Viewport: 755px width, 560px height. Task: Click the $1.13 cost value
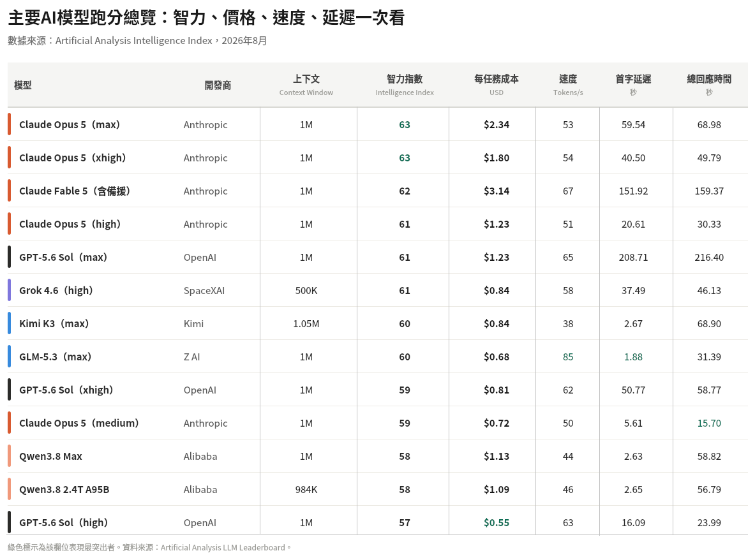pos(497,457)
